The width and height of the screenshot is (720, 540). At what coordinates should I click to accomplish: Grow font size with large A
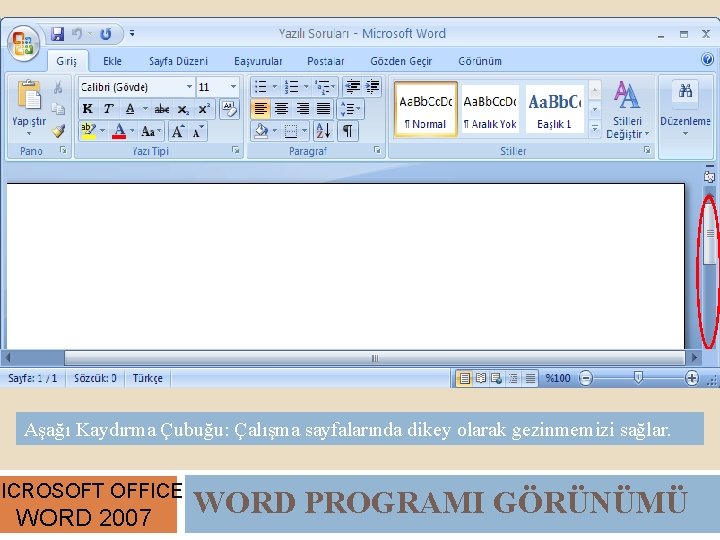(178, 132)
